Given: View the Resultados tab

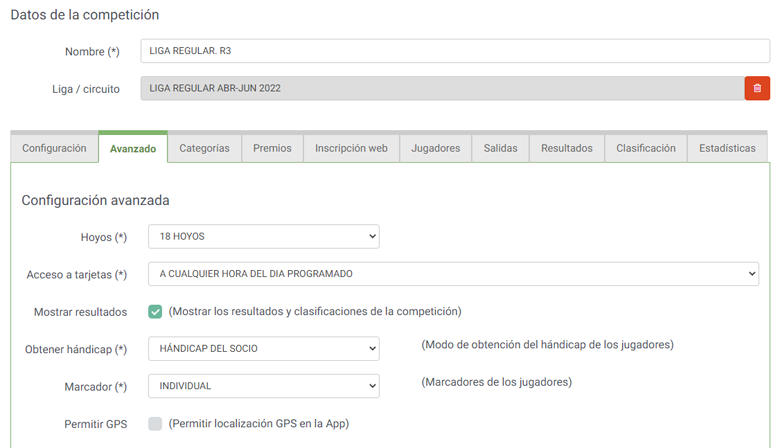Looking at the screenshot, I should click(566, 148).
